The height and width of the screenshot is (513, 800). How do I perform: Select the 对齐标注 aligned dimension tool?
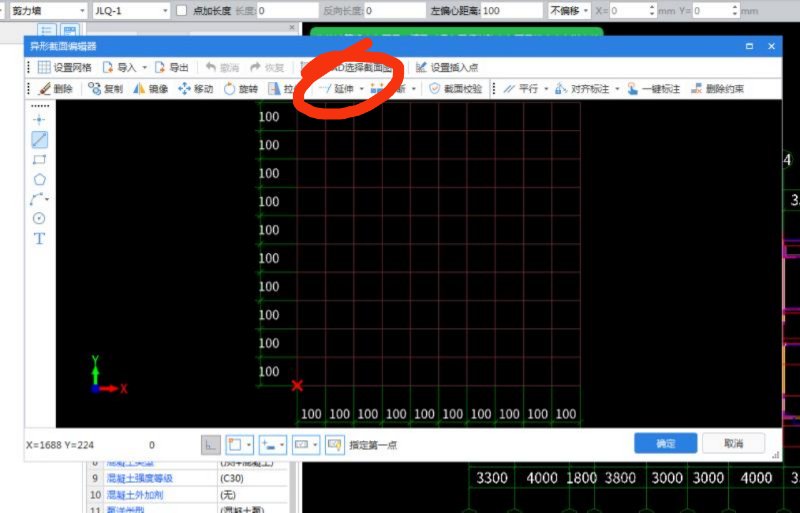coord(582,89)
